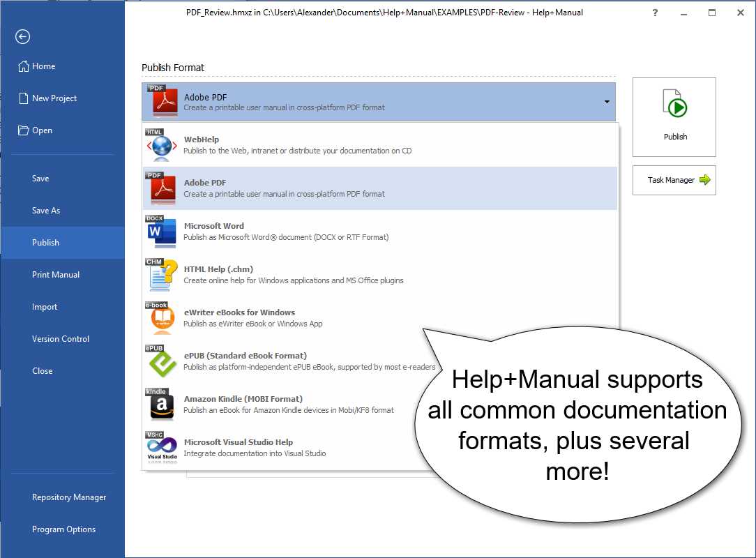Select Save in the sidebar
Image resolution: width=756 pixels, height=558 pixels.
tap(40, 179)
